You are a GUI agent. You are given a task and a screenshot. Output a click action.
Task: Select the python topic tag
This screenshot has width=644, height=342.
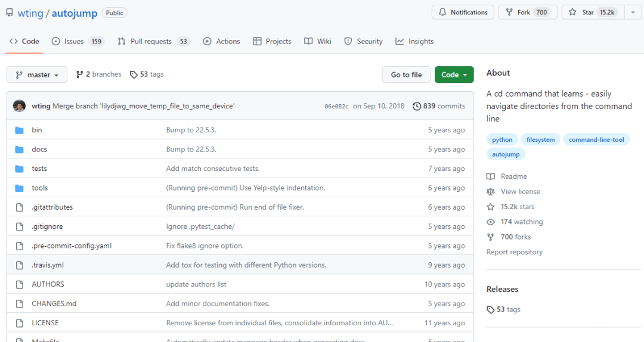point(502,139)
